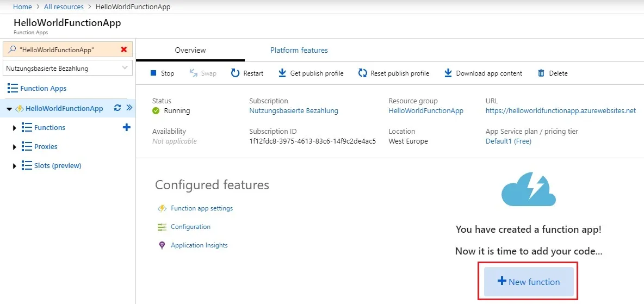Switch to the Platform features tab
Screen dimensions: 644x304
[299, 50]
